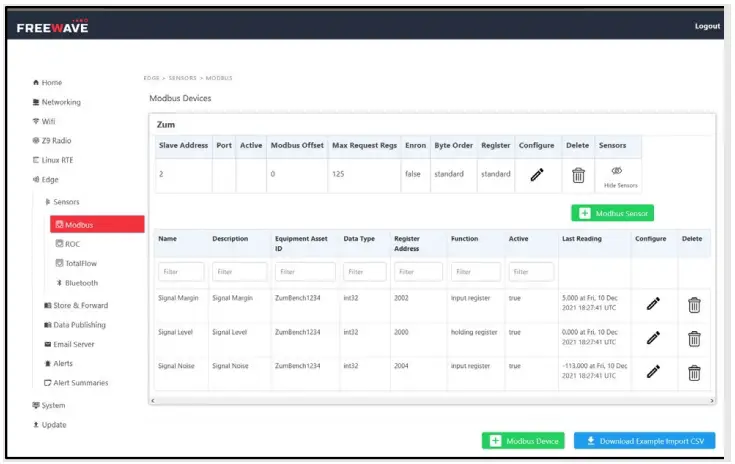
Task: Open Networking settings in sidebar
Action: click(x=57, y=102)
